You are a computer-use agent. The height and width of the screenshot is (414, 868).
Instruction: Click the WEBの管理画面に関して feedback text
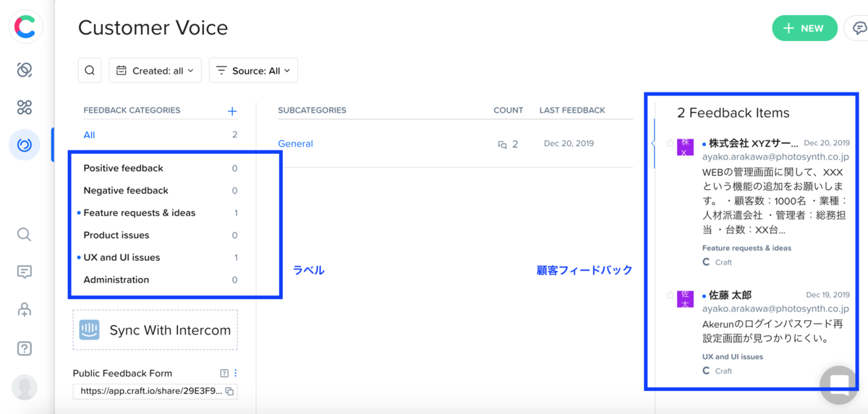click(x=775, y=201)
